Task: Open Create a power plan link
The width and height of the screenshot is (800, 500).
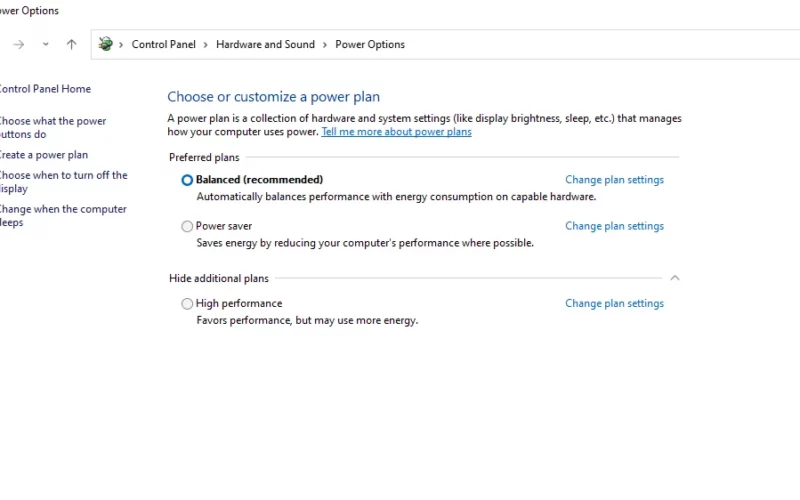Action: point(43,155)
